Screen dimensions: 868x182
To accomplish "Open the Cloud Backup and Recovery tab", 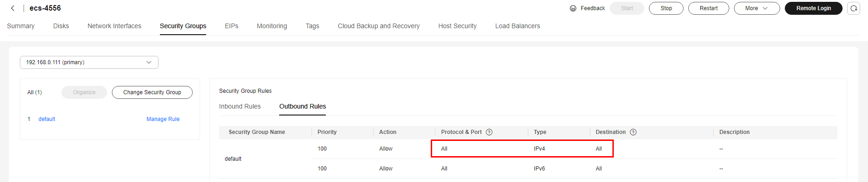I will pos(379,26).
